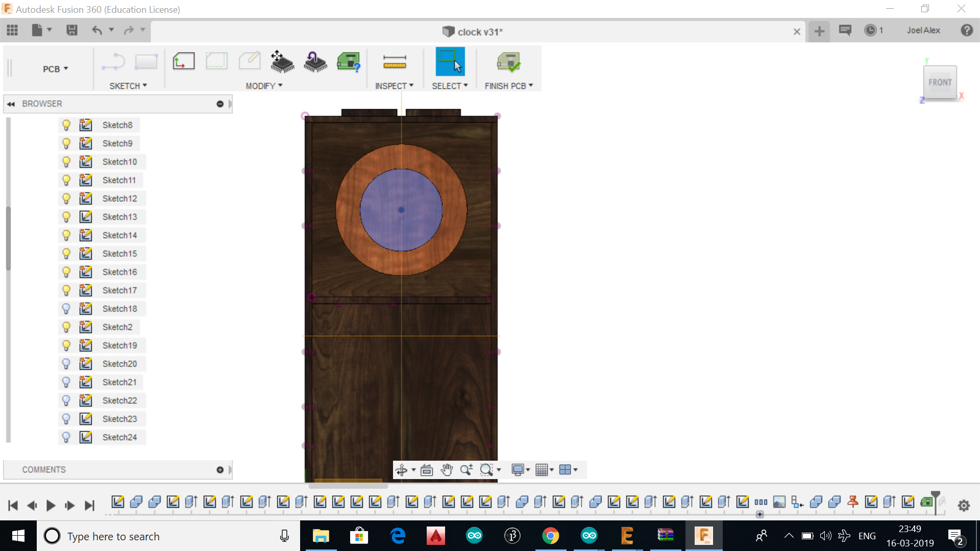Hide Sketch8 using its lightbulb
Screen dimensions: 980x551
[x=66, y=125]
